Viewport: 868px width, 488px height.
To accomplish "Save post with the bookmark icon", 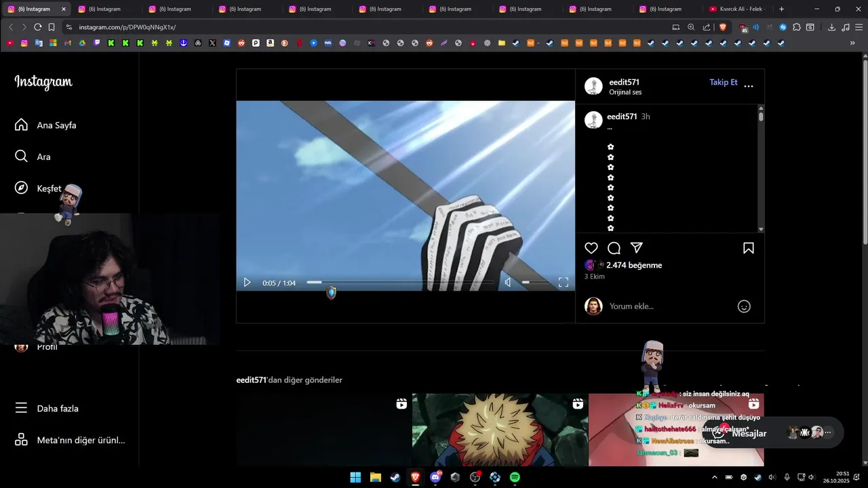I will coord(749,248).
